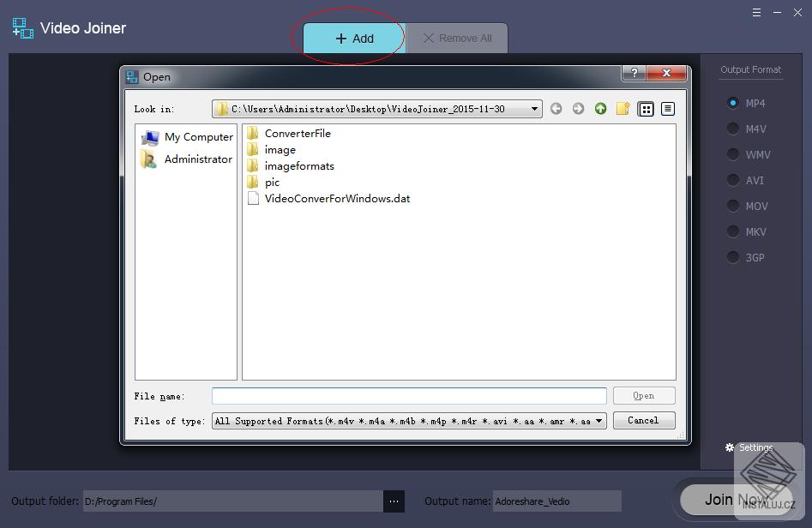This screenshot has width=812, height=528.
Task: Choose AVI as the output format
Action: (733, 180)
